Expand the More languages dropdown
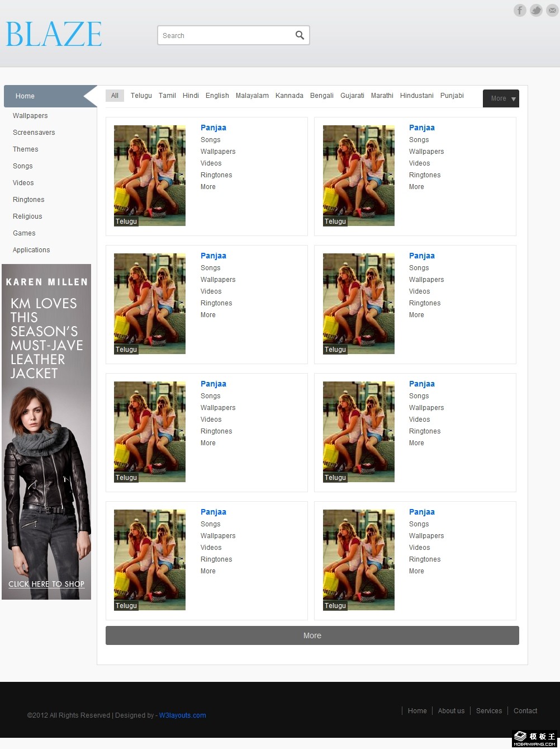This screenshot has width=560, height=749. (501, 98)
